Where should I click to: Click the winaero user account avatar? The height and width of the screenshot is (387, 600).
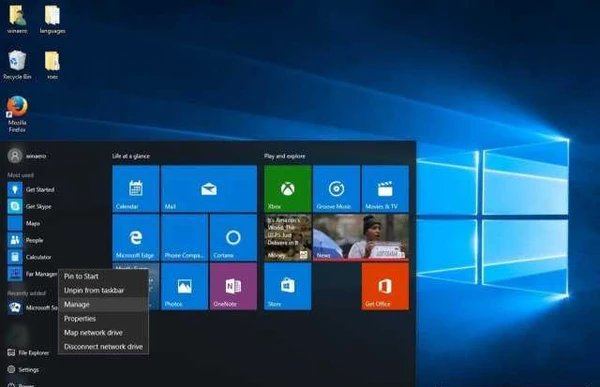(x=15, y=156)
